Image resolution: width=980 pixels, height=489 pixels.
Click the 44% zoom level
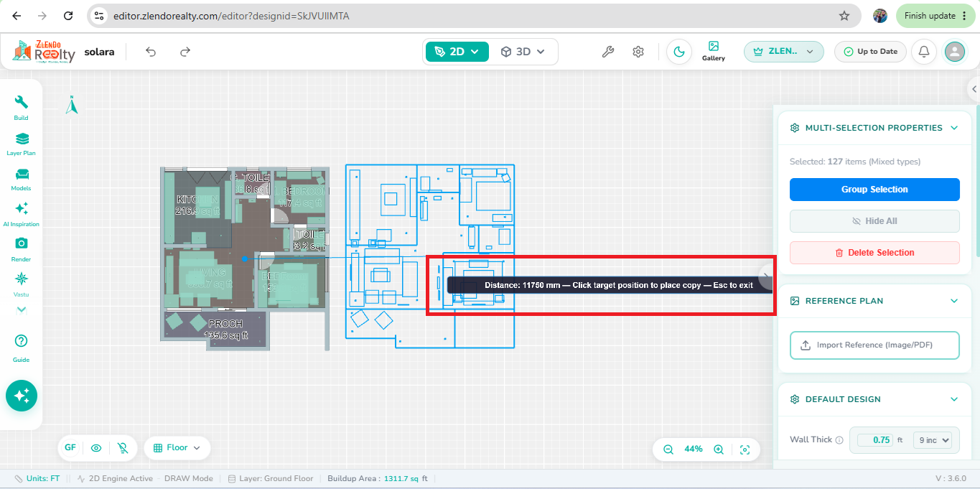tap(694, 449)
